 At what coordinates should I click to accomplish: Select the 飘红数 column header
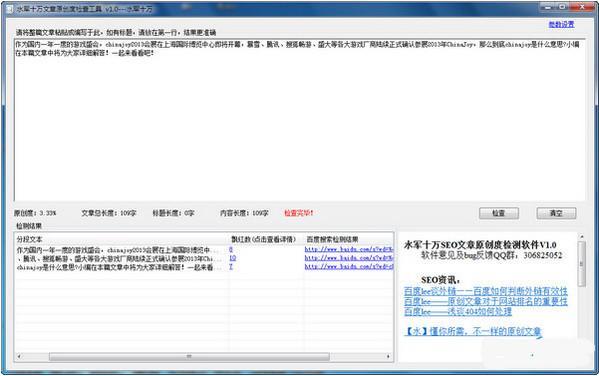(x=266, y=239)
